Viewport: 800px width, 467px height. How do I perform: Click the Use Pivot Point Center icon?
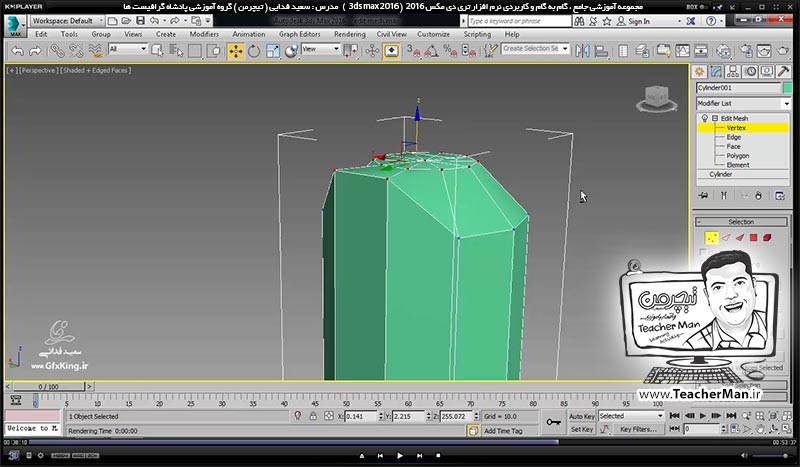pos(351,51)
